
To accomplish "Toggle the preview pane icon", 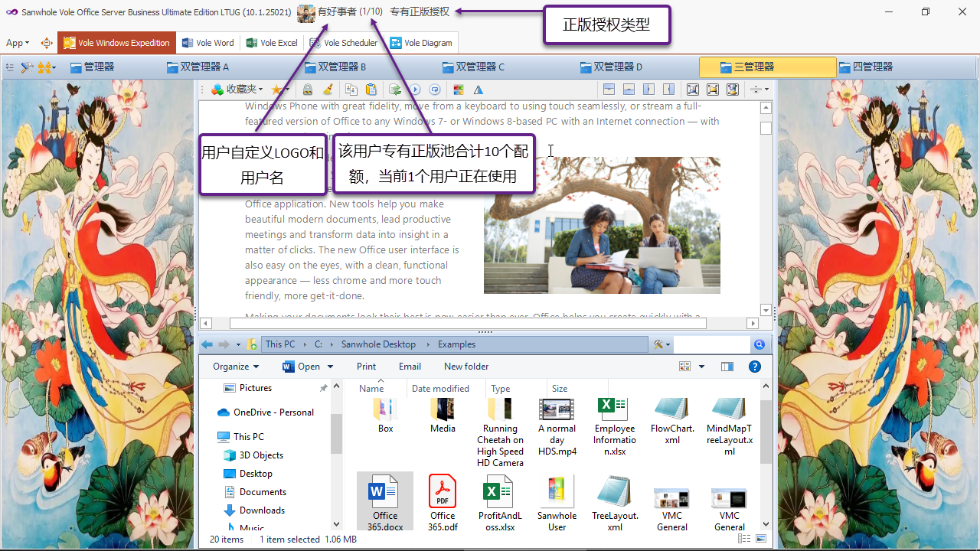I will click(x=727, y=367).
